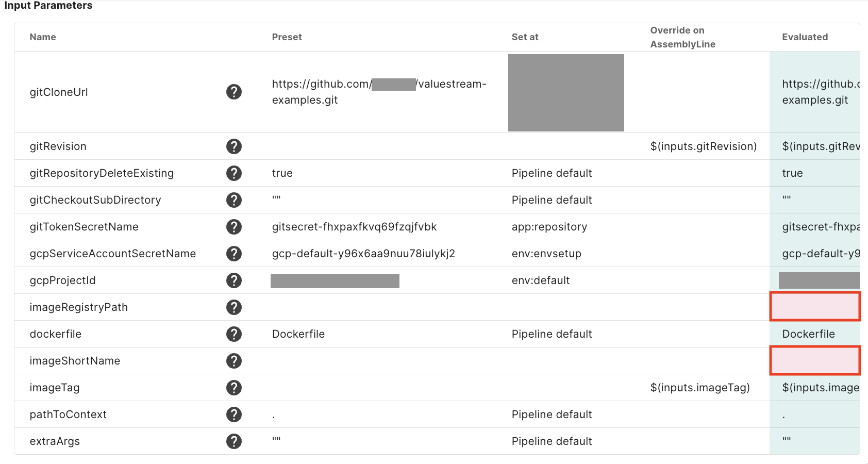
Task: Show help for imageRegistryPath parameter
Action: [234, 307]
